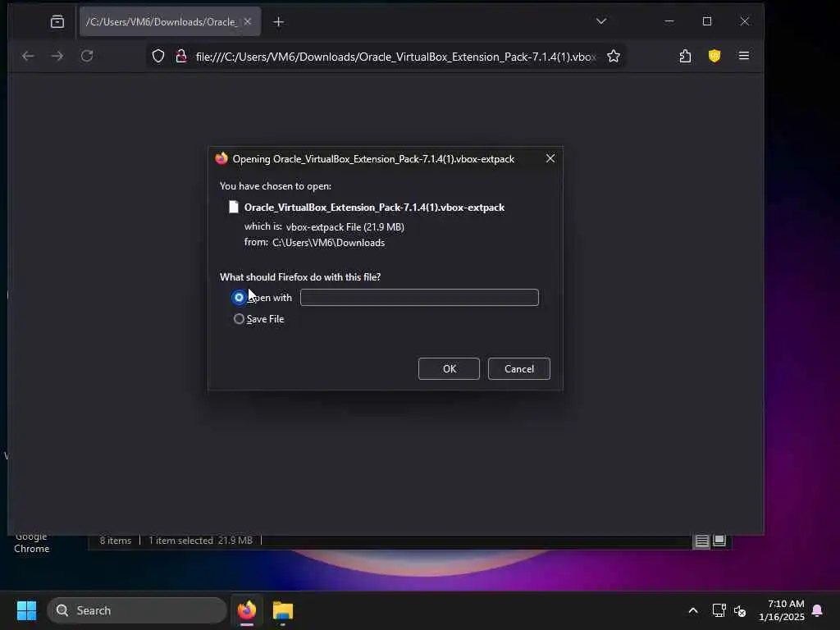
Task: Maximize the Firefox window
Action: [707, 21]
